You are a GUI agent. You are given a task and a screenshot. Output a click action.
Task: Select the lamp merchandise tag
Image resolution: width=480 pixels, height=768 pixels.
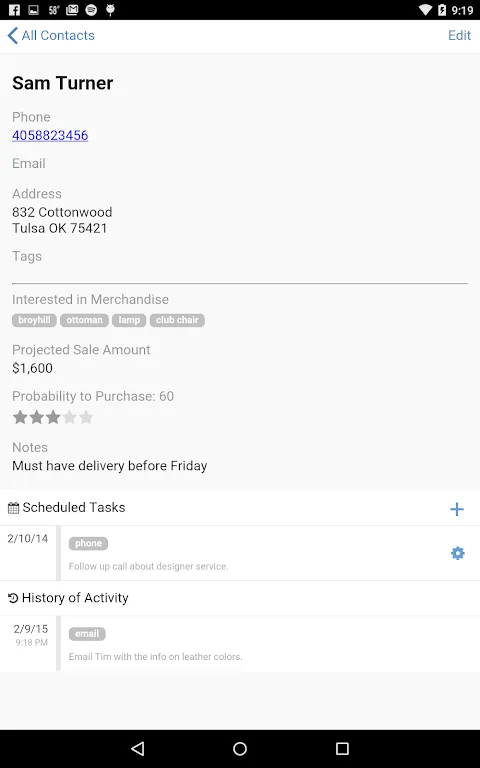tap(129, 320)
